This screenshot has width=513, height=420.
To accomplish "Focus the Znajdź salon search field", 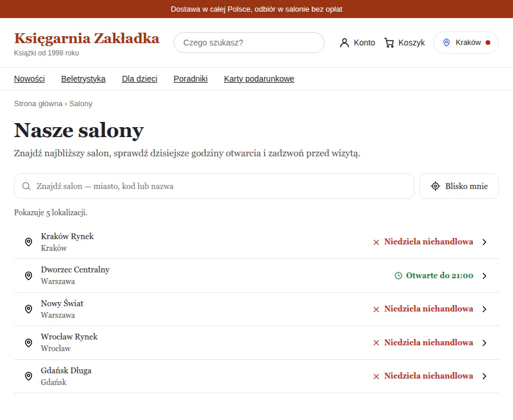I will click(x=214, y=186).
